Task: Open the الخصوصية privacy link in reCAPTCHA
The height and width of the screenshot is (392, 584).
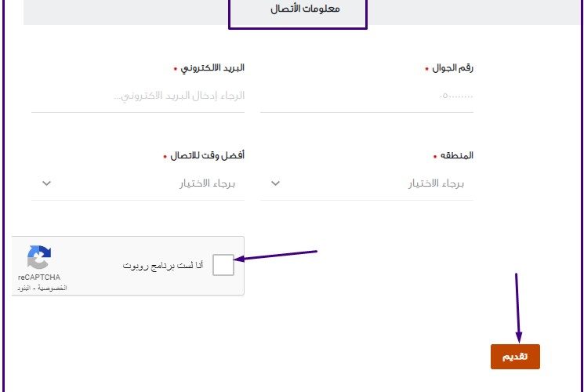Action: [53, 289]
